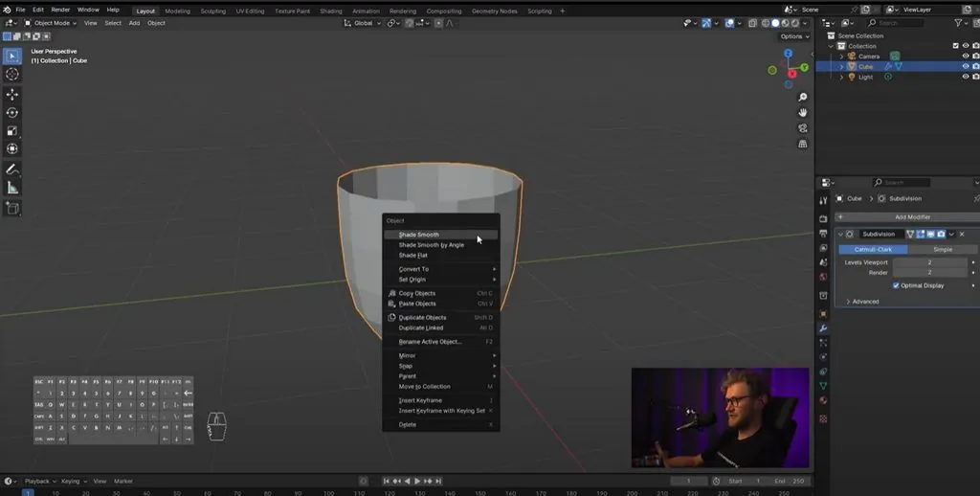
Task: Select the Transform tool
Action: (x=11, y=148)
